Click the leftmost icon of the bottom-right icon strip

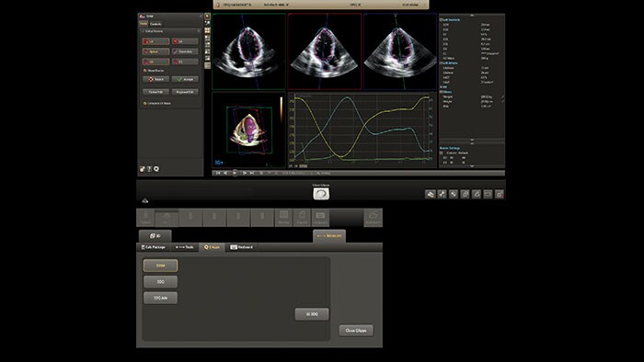coord(430,195)
